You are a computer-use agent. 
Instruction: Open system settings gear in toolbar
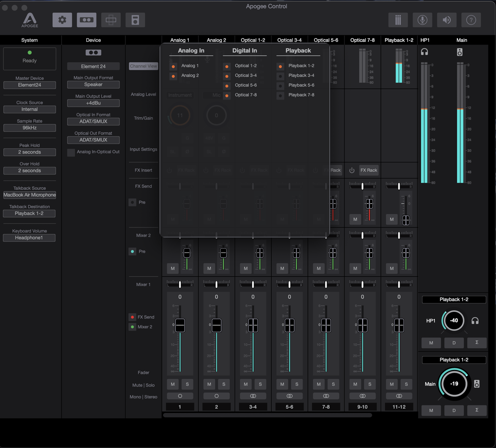coord(62,20)
